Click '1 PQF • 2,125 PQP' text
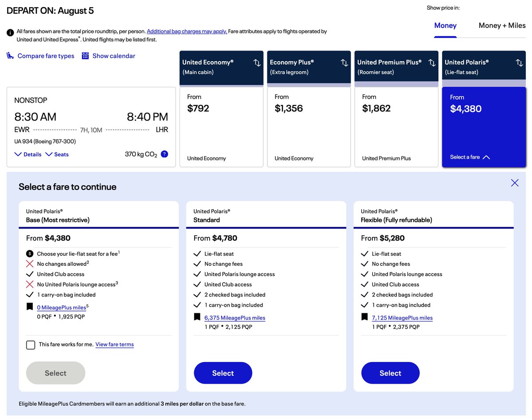 (228, 327)
